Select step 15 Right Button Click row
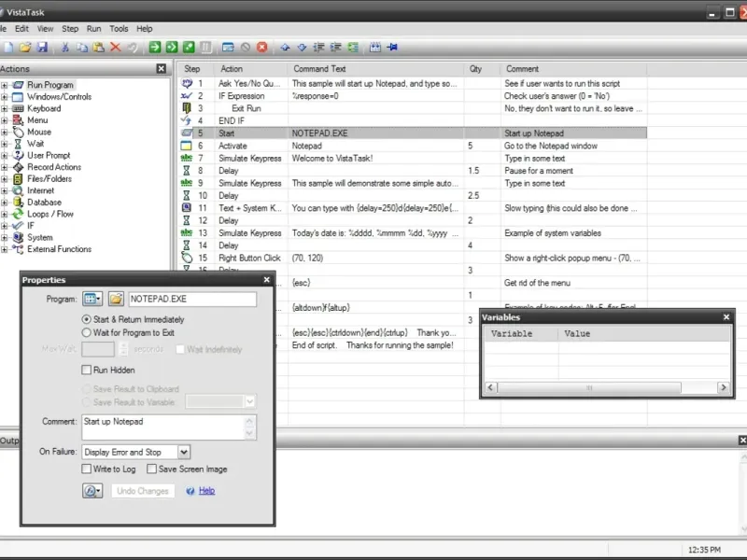The height and width of the screenshot is (560, 747). (413, 258)
